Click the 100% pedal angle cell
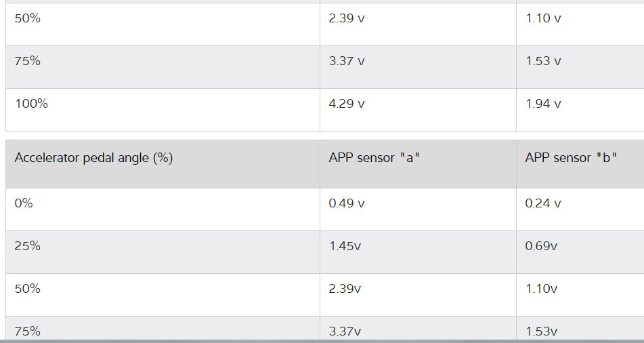 coord(32,104)
